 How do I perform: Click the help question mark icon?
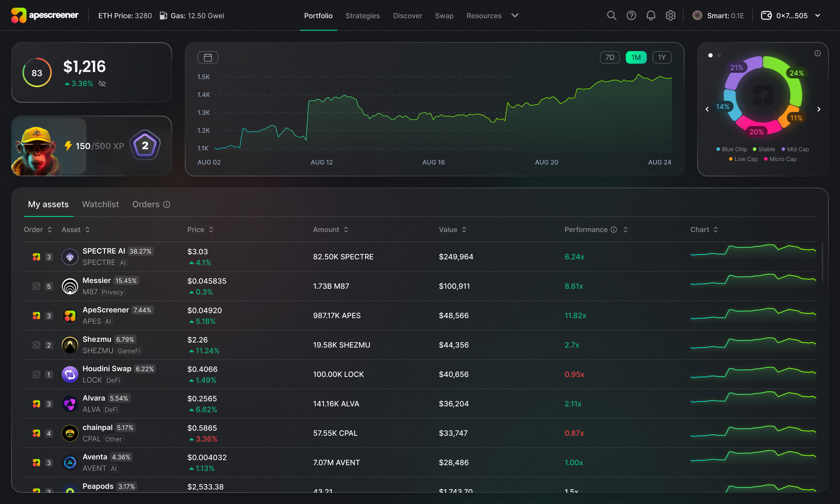pos(631,15)
